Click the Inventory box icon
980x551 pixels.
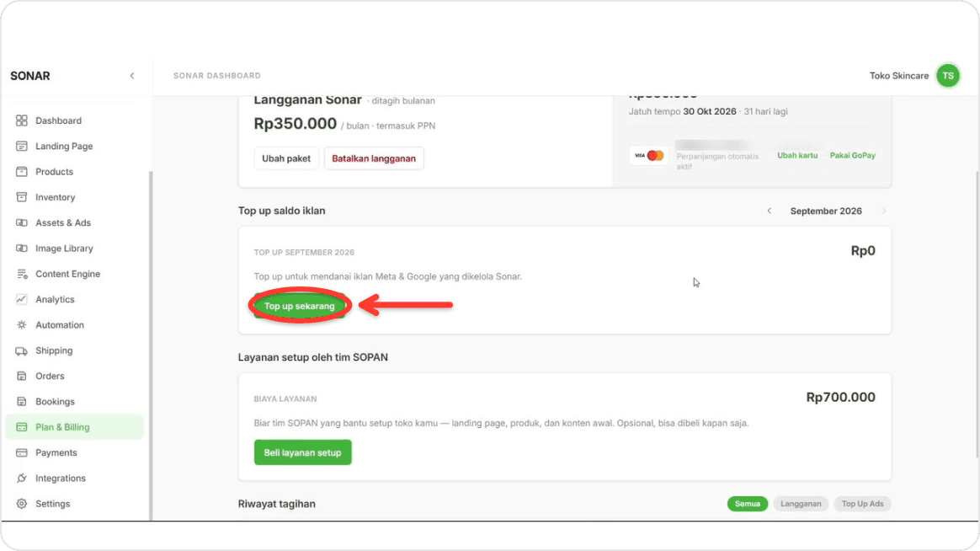tap(22, 197)
